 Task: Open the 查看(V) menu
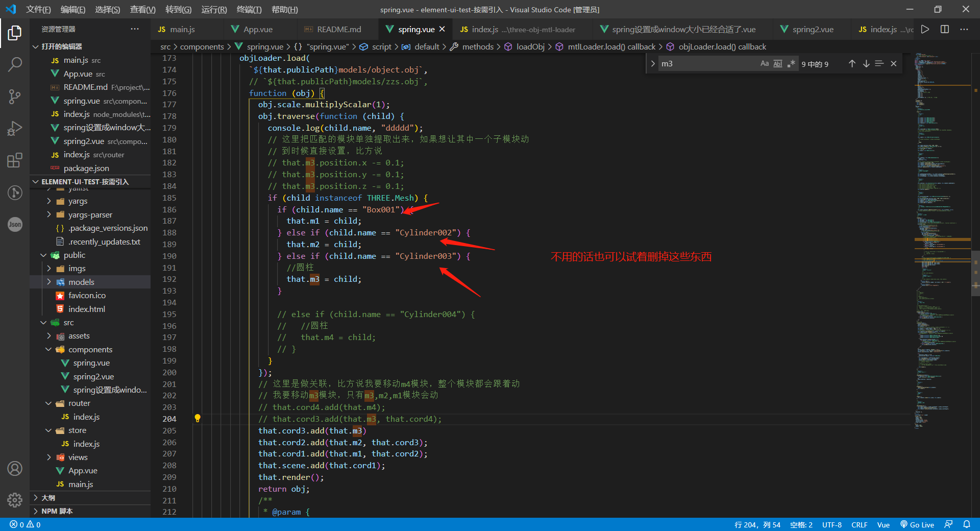point(142,10)
